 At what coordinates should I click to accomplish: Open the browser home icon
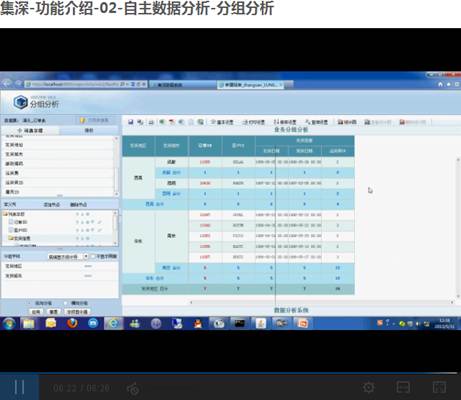coord(440,84)
